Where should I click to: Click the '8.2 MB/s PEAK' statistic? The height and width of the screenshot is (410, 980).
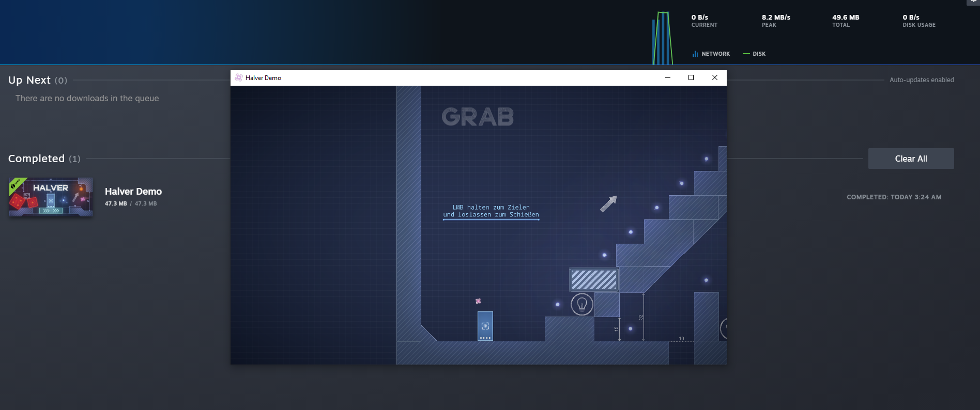(776, 21)
